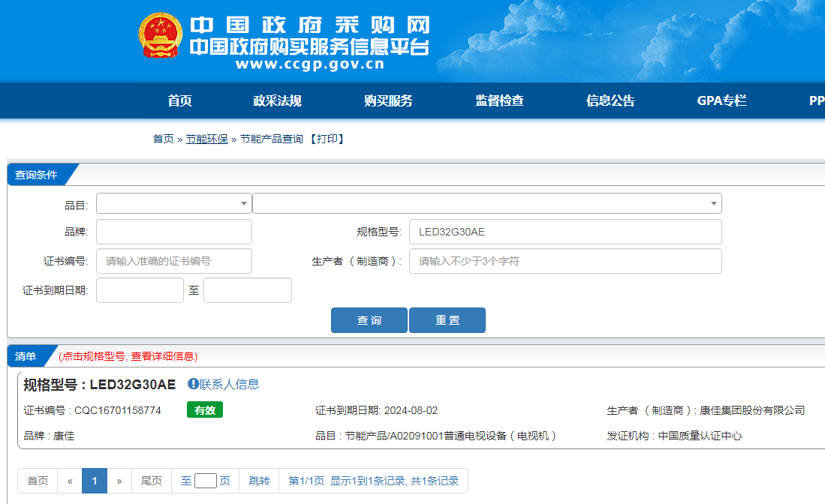This screenshot has height=504, width=825.
Task: Click the www.ccgp.gov.cn site address text
Action: pos(310,64)
